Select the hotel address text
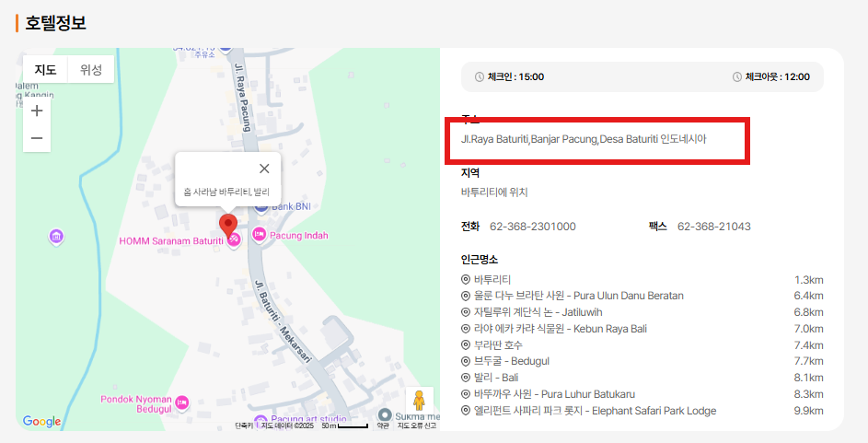868x443 pixels. (x=584, y=139)
